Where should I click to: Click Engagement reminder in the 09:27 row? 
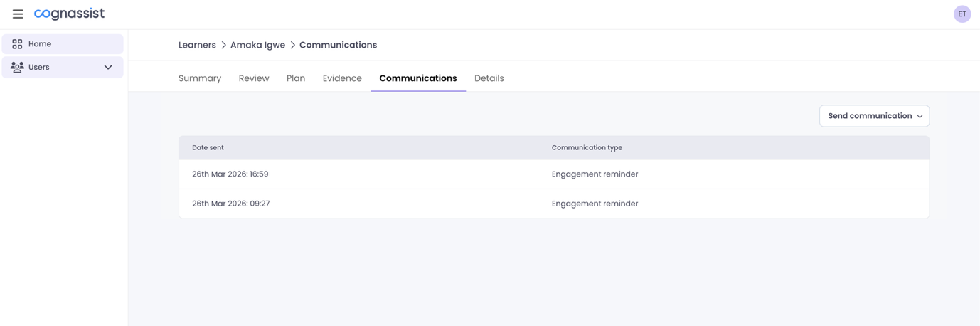tap(595, 204)
